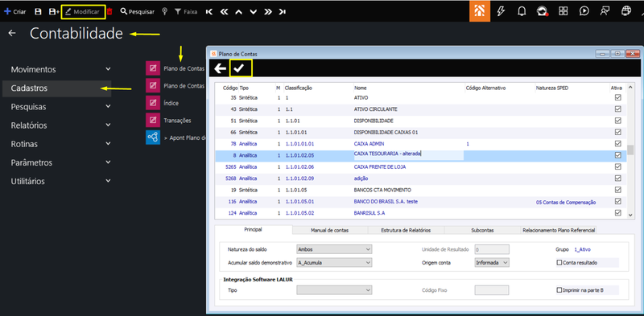
Task: Expand Rotinas menu
Action: [x=61, y=144]
